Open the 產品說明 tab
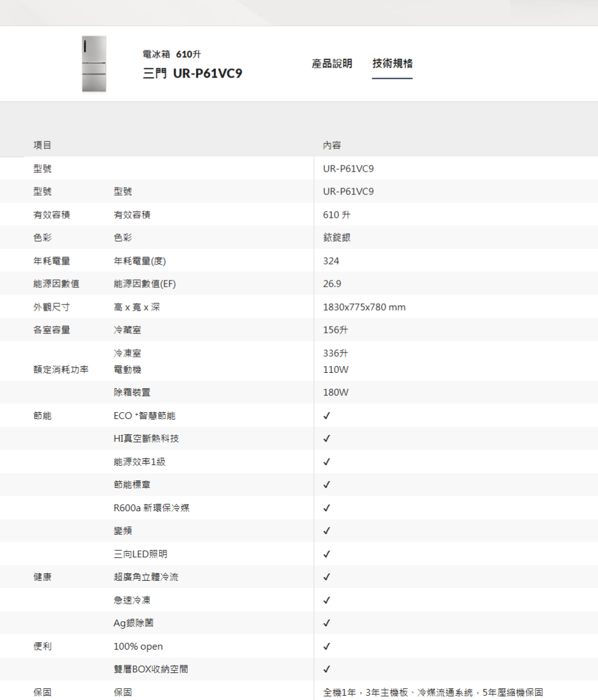The height and width of the screenshot is (700, 598). point(332,63)
